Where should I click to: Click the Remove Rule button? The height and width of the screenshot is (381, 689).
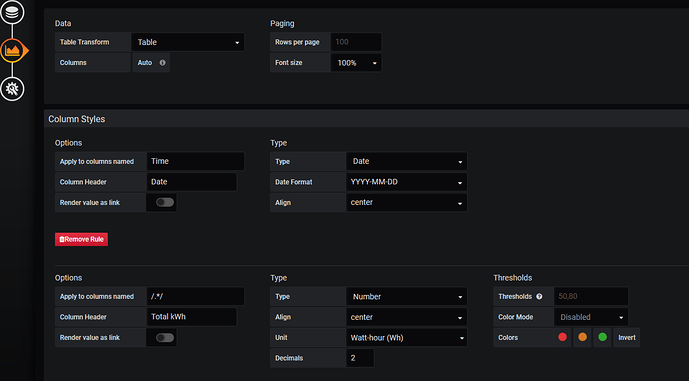click(x=81, y=239)
